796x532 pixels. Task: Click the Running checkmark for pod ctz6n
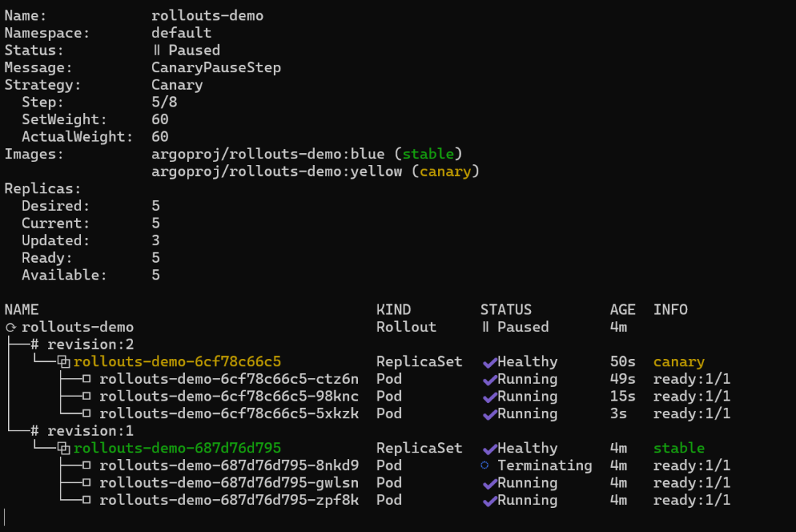coord(489,379)
